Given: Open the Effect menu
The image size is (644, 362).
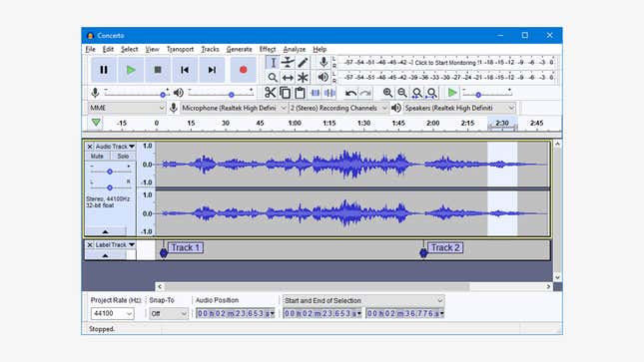Looking at the screenshot, I should click(x=268, y=49).
